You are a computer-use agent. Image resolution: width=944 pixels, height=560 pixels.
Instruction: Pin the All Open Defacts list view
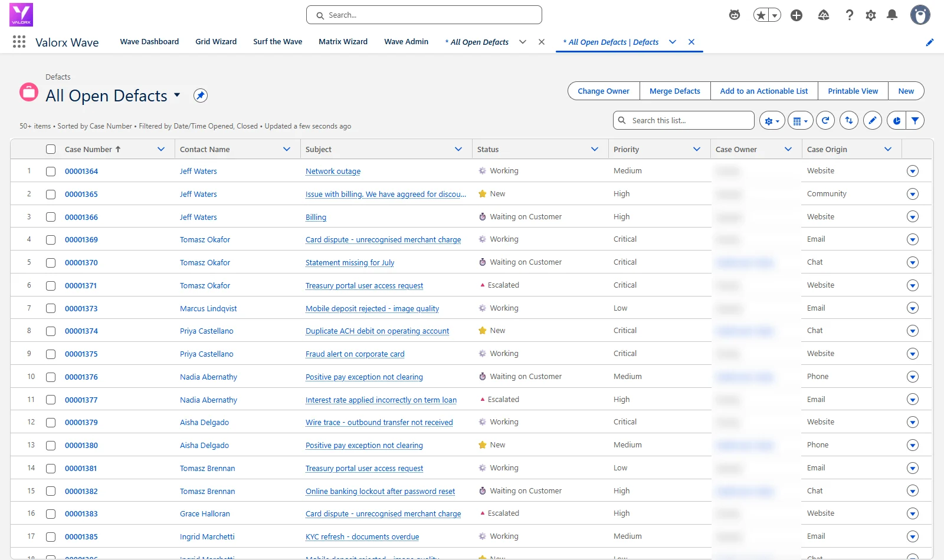[201, 95]
